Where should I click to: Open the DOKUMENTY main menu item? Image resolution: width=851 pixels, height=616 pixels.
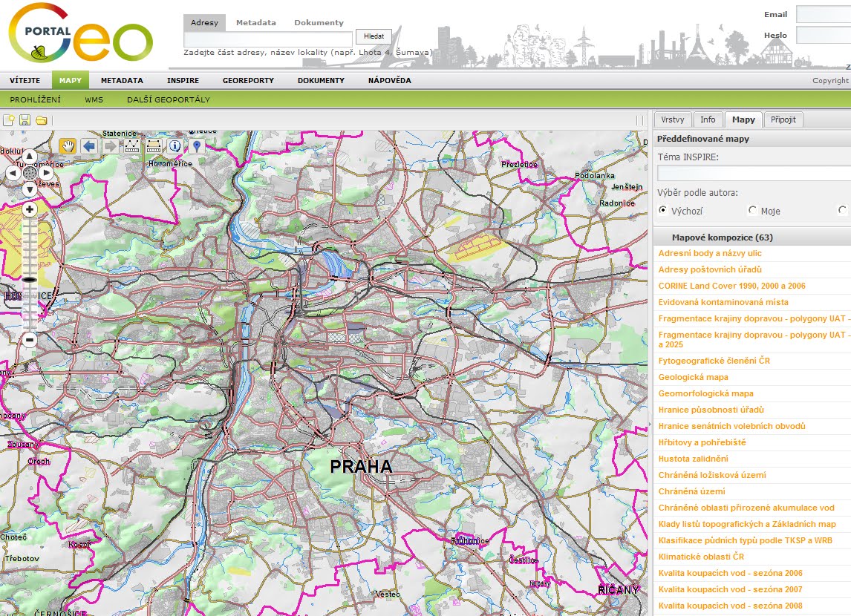click(322, 80)
